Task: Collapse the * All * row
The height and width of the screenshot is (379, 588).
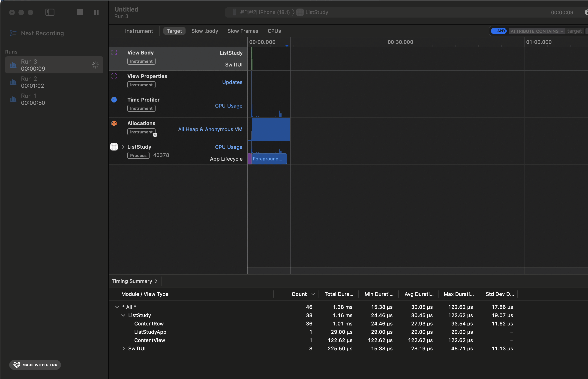Action: (117, 307)
